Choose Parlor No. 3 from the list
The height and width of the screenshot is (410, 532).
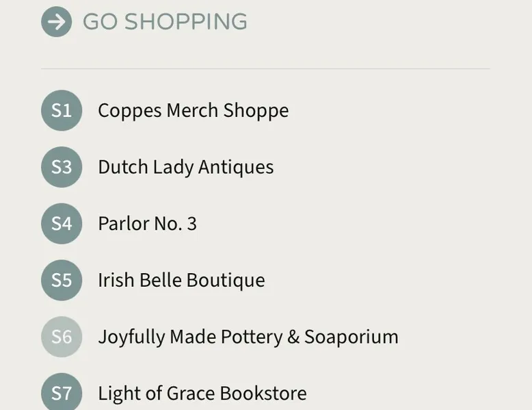tap(147, 224)
